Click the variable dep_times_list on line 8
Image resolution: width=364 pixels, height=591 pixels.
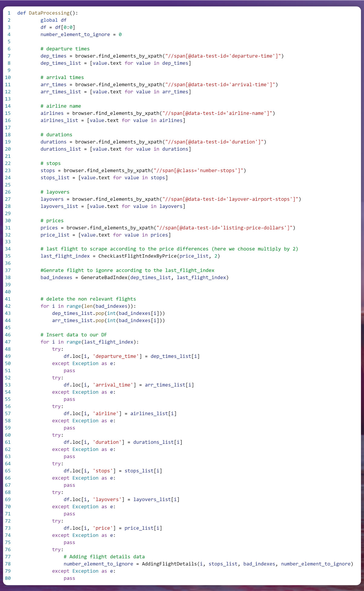point(61,63)
